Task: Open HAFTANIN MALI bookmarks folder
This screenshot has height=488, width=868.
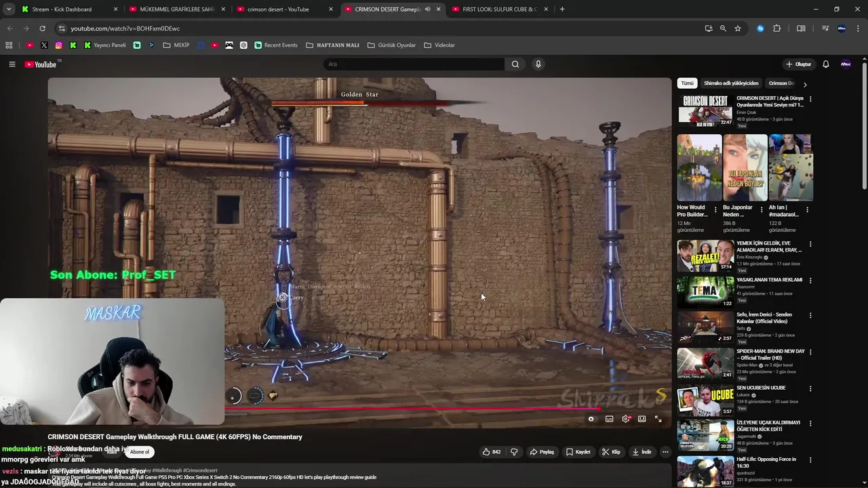Action: tap(332, 45)
